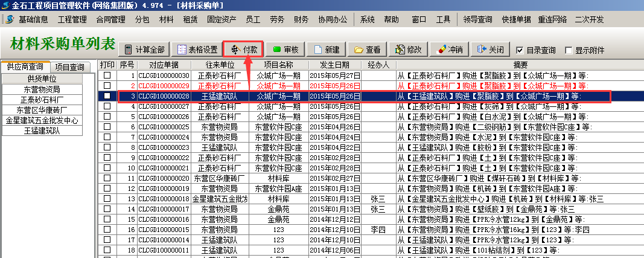Click the app logo before 基础信息
644x258 pixels.
pyautogui.click(x=10, y=19)
